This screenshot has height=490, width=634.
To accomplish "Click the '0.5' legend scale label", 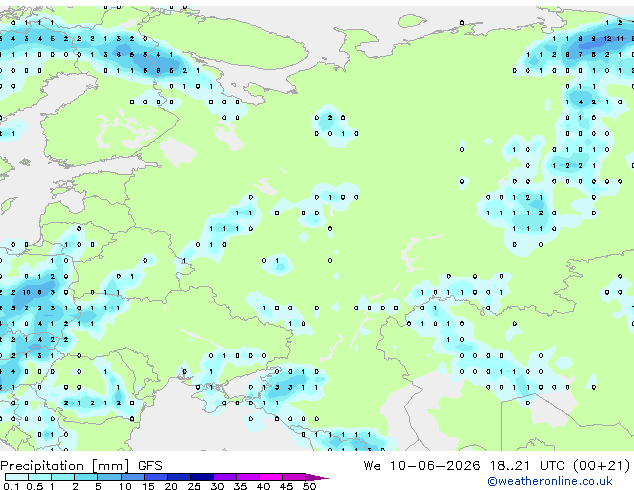I will coord(35,486).
